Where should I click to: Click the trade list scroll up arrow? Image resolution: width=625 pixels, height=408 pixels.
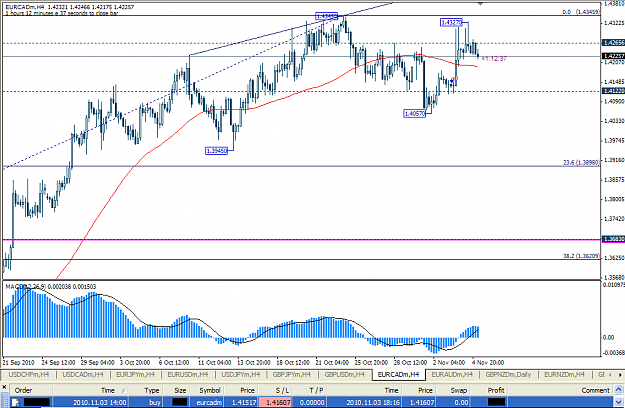click(619, 389)
